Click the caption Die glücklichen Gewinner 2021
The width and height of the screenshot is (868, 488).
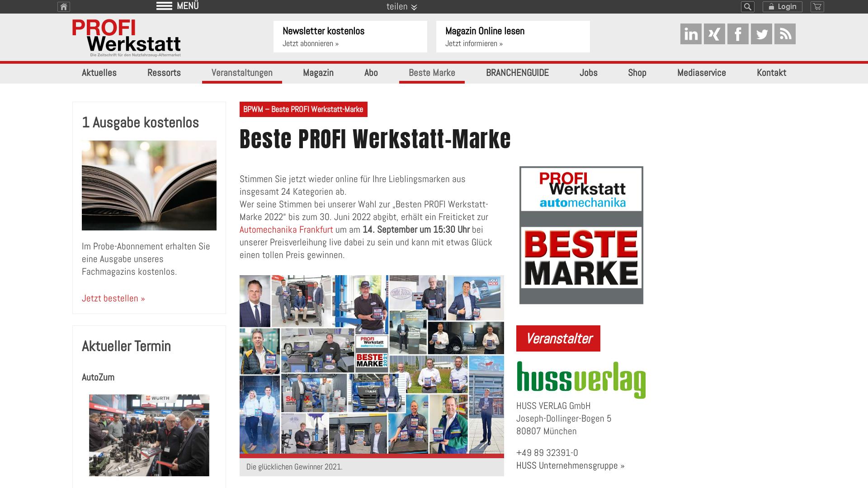pyautogui.click(x=294, y=467)
